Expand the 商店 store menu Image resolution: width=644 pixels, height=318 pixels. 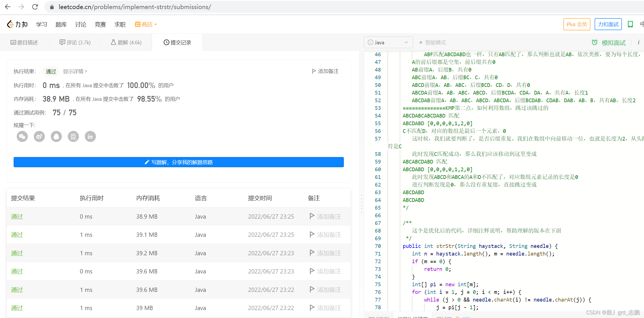point(146,24)
